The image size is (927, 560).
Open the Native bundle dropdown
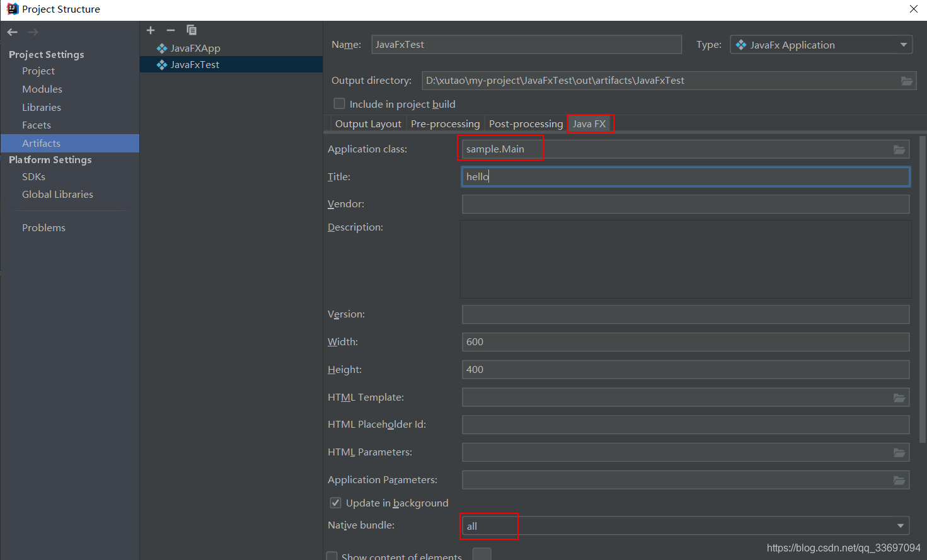tap(686, 526)
